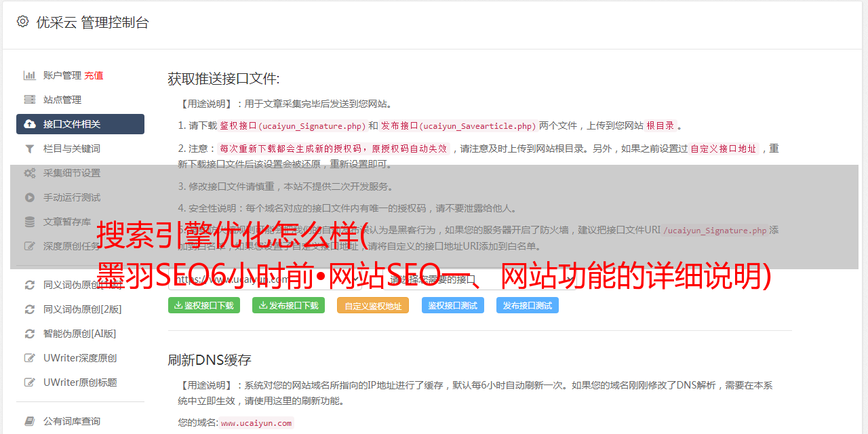
Task: Click the green 发布接口下载 button
Action: pyautogui.click(x=288, y=305)
